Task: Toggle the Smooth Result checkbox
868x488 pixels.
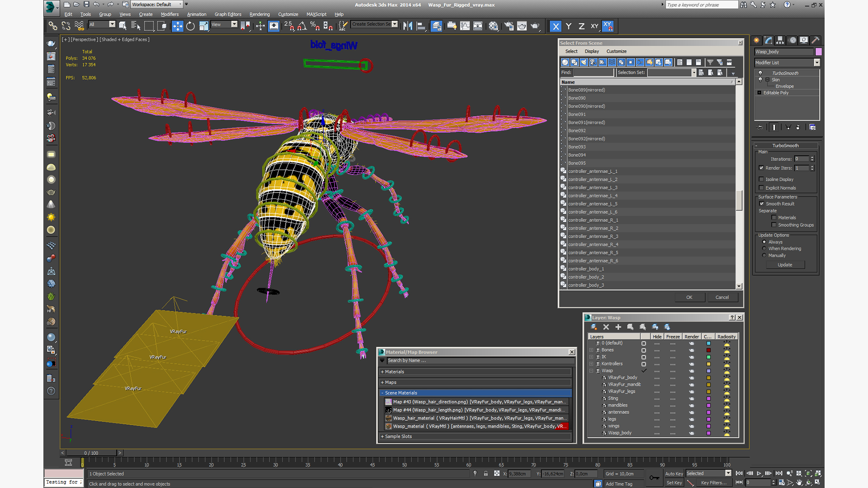Action: pos(762,204)
